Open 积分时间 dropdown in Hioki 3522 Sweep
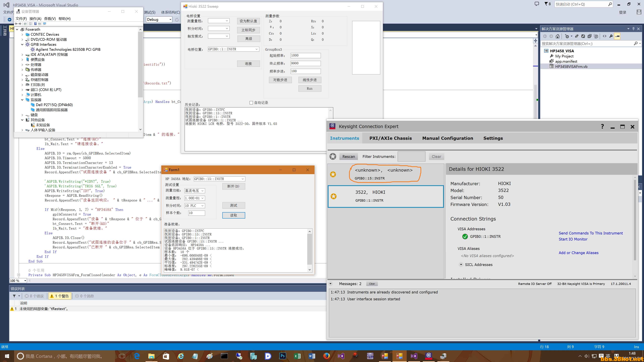 coord(227,28)
